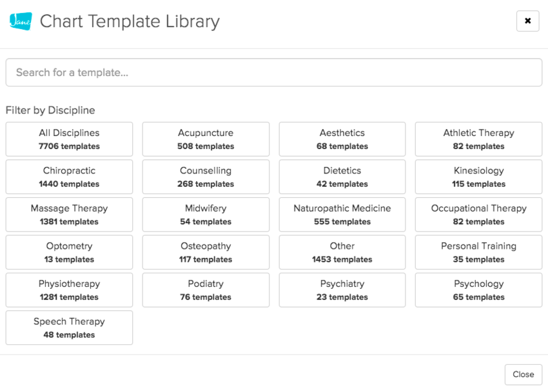Filter templates by Acupuncture
This screenshot has height=392, width=548.
[x=206, y=139]
